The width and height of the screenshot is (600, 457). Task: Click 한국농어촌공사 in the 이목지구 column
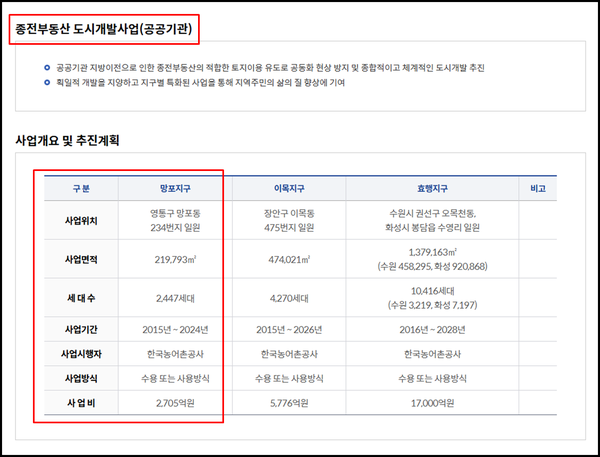[x=289, y=354]
